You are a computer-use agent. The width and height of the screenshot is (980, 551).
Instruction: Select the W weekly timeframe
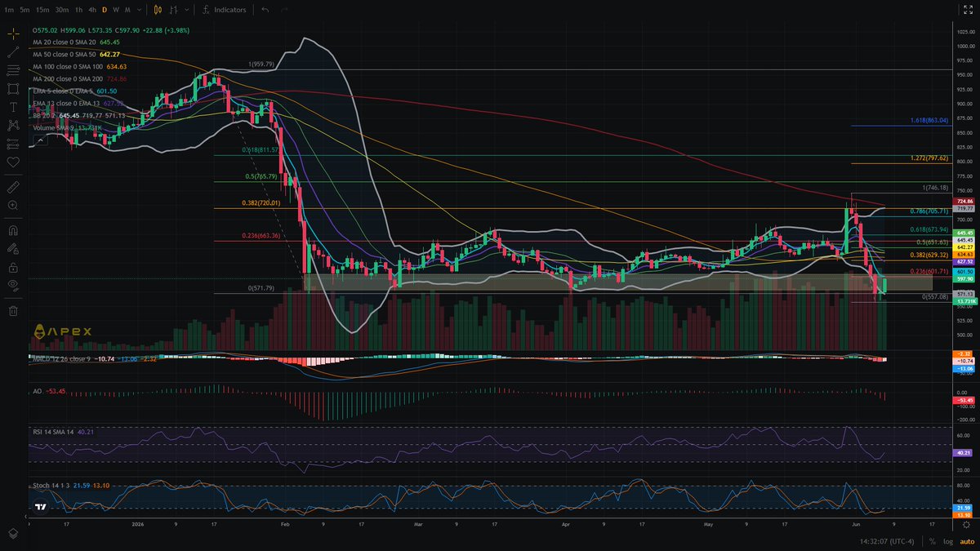pos(116,10)
